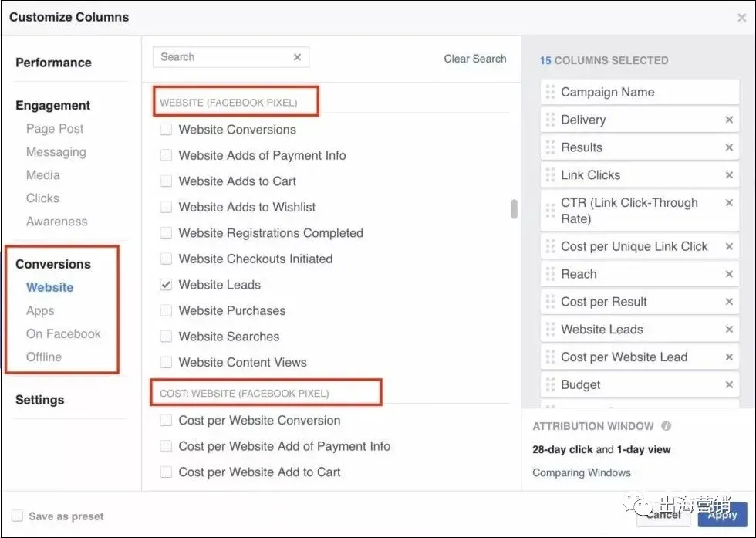This screenshot has height=538, width=756.
Task: Check Website Registrations Completed
Action: point(166,233)
